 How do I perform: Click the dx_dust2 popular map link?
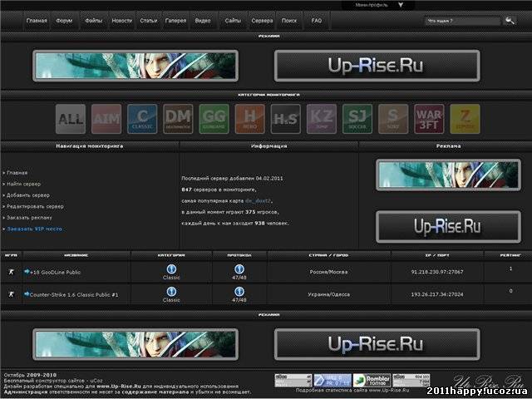click(x=259, y=200)
